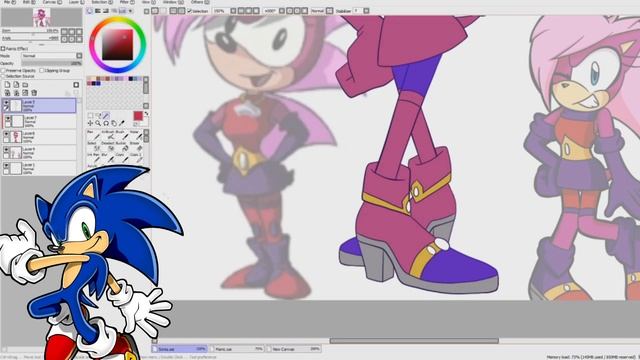
Task: Expand the Paints Effect section
Action: [x=3, y=49]
